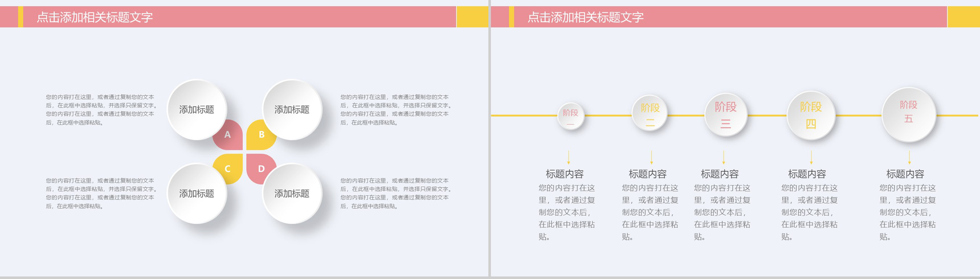Click the small yellow arrow below 阶段一
Image resolution: width=980 pixels, height=279 pixels.
point(569,157)
